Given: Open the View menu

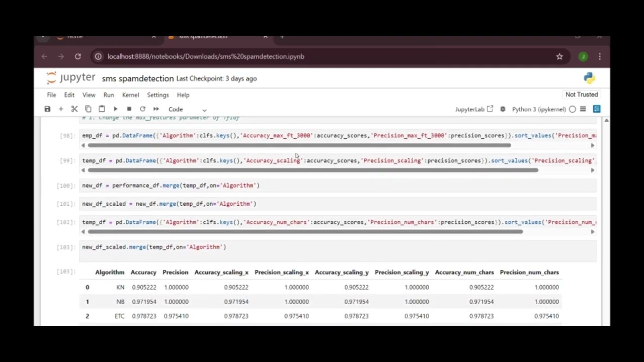Looking at the screenshot, I should point(89,95).
